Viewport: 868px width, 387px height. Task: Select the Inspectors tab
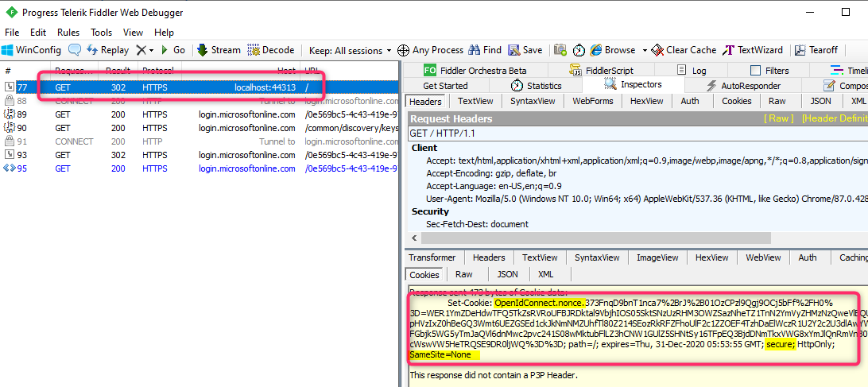(x=634, y=85)
